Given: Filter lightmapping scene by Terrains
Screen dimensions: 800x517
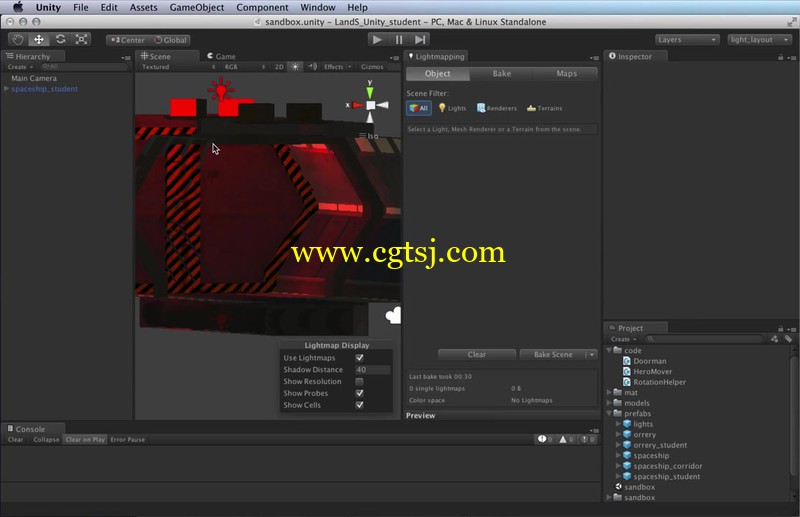Looking at the screenshot, I should 544,108.
